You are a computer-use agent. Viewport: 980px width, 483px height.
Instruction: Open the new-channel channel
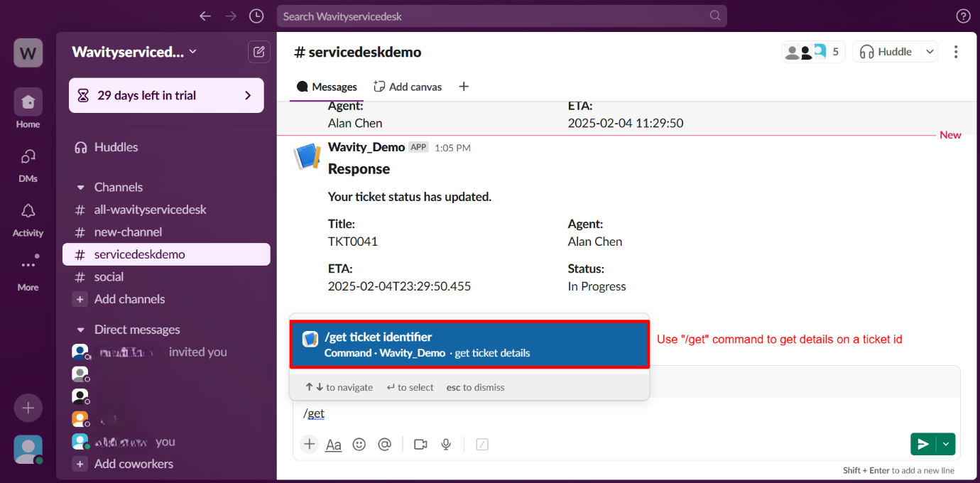click(166, 232)
